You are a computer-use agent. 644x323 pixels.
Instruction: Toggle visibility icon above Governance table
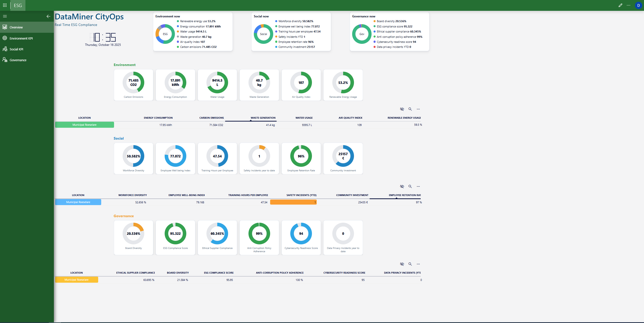coord(402,264)
